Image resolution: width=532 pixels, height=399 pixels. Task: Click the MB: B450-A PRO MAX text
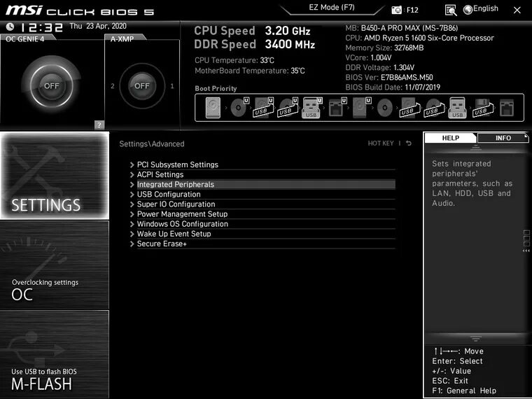[402, 28]
